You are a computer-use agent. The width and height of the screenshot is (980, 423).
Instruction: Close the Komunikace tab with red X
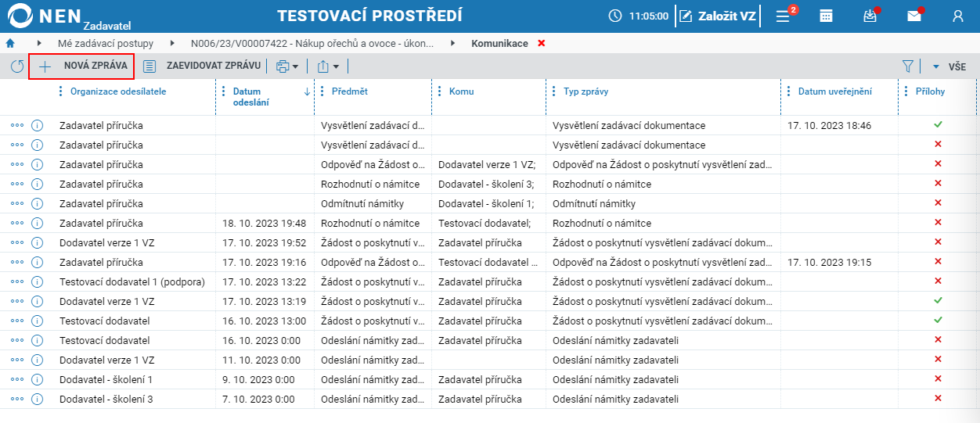click(542, 43)
